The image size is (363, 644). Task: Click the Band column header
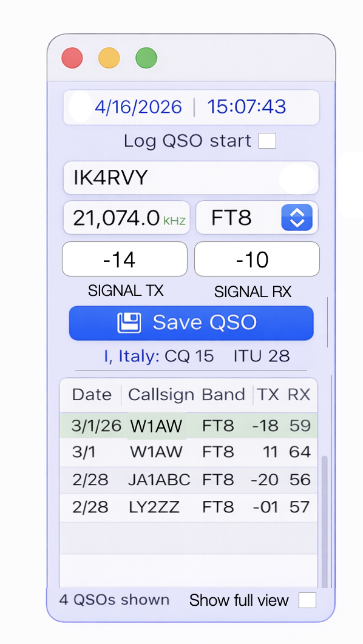tap(223, 395)
